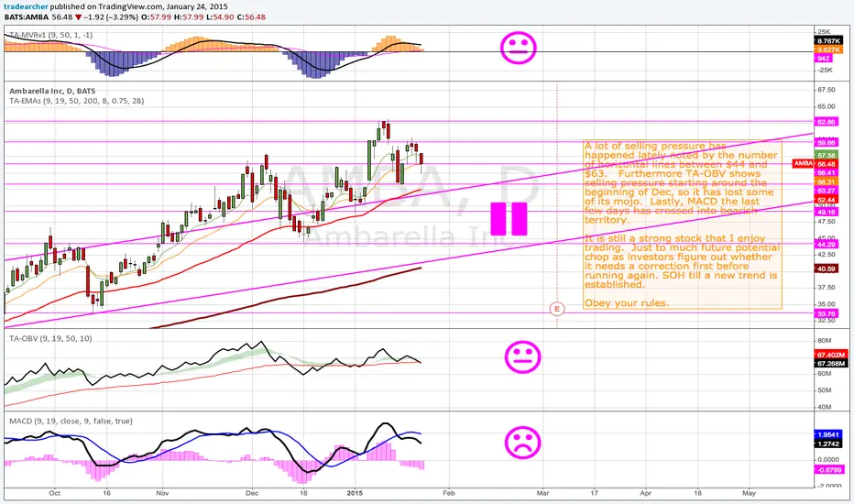Click the L:54.90 low value in header
The width and height of the screenshot is (854, 504).
click(220, 16)
